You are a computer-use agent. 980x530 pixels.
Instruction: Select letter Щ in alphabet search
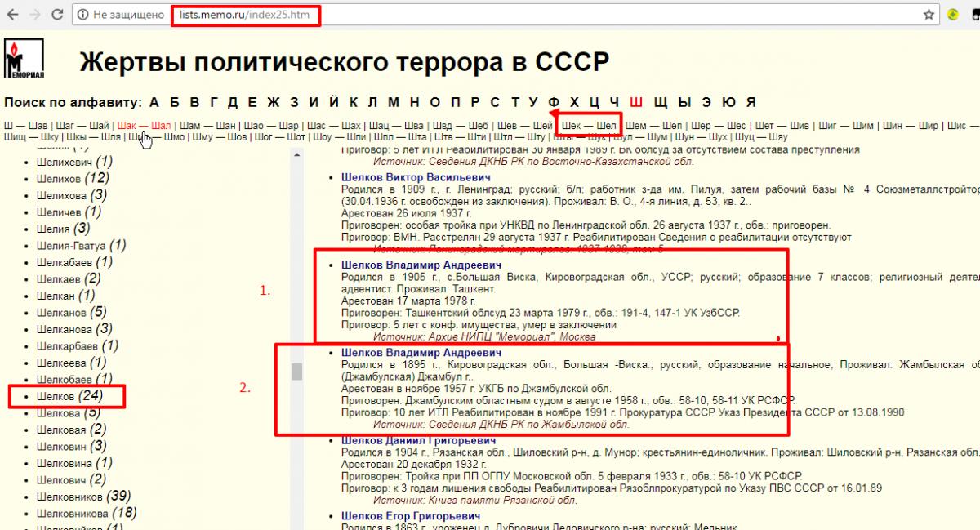coord(661,102)
